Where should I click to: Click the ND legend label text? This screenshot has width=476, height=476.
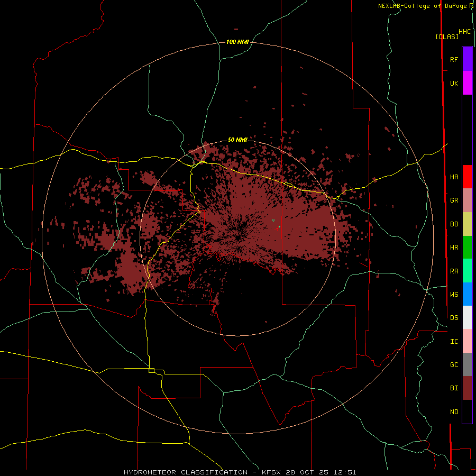coord(454,411)
